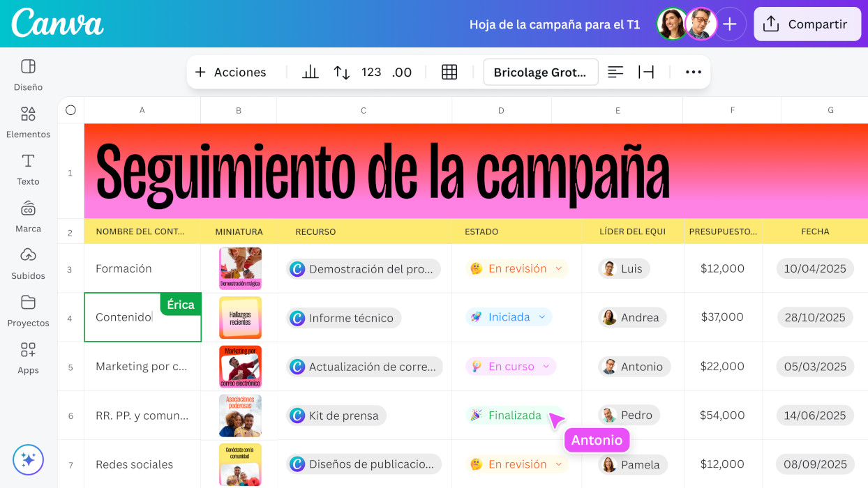View first collaborator avatar (woman)
Screen dimensions: 868x488
[x=673, y=24]
